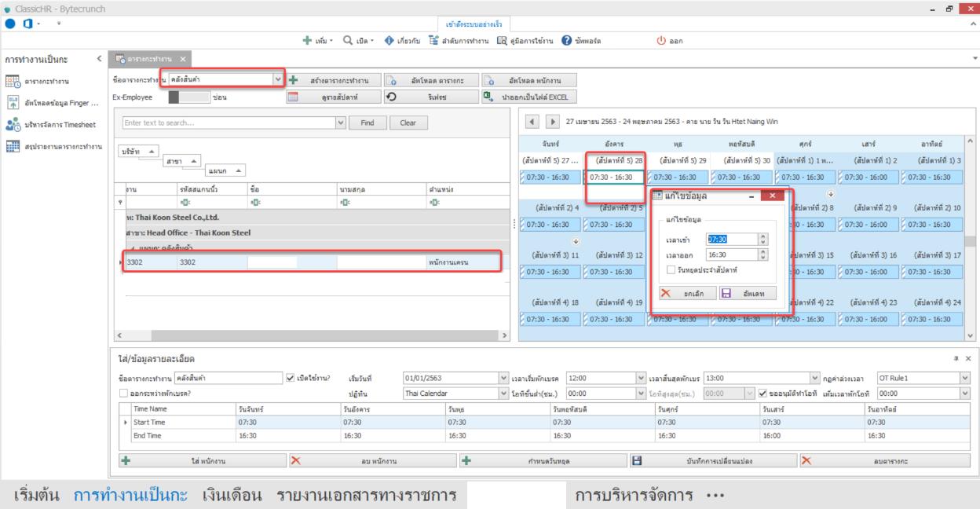Open the กฎค่าล่วงเวลา OT Rule1 dropdown
980x509 pixels.
(x=965, y=378)
